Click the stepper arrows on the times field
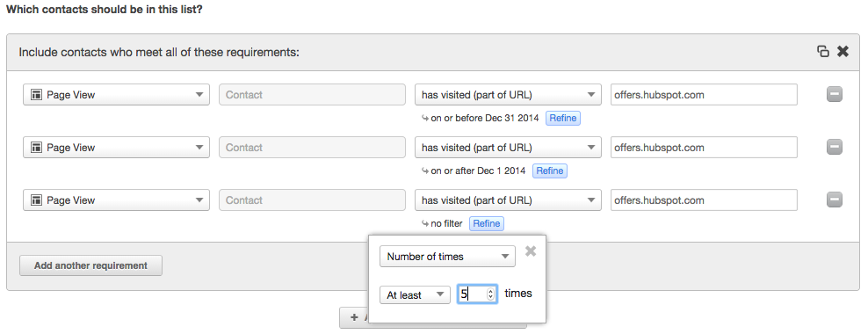Viewport: 868px width, 334px height. point(490,294)
